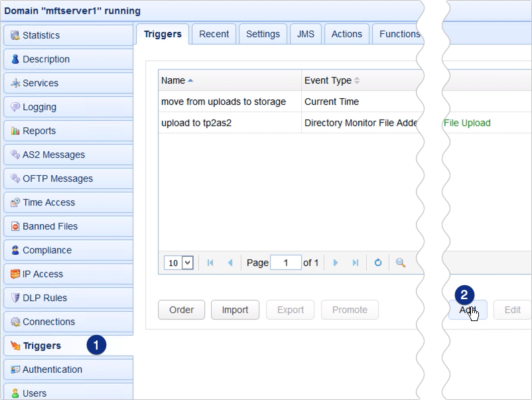Open Banned Files in the sidebar
The height and width of the screenshot is (400, 532).
point(68,226)
